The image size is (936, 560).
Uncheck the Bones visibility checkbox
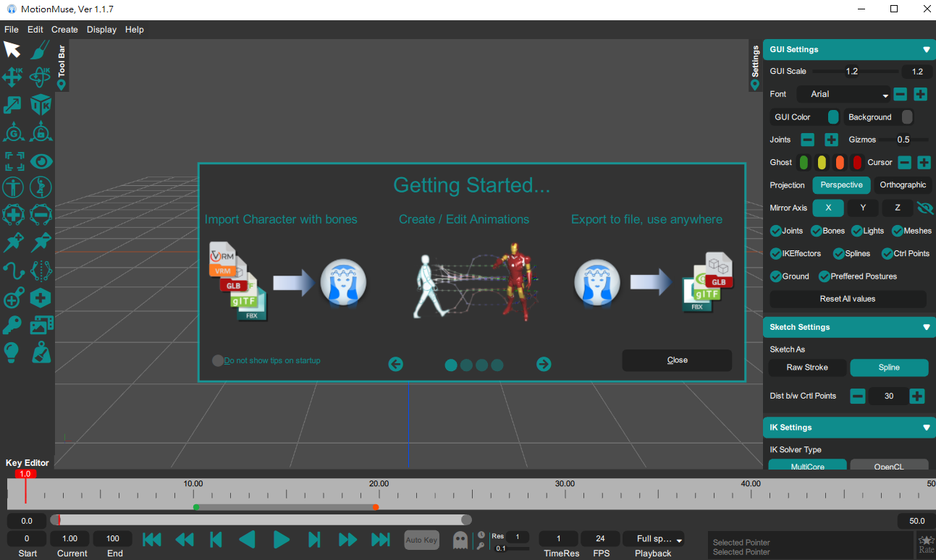pyautogui.click(x=817, y=231)
